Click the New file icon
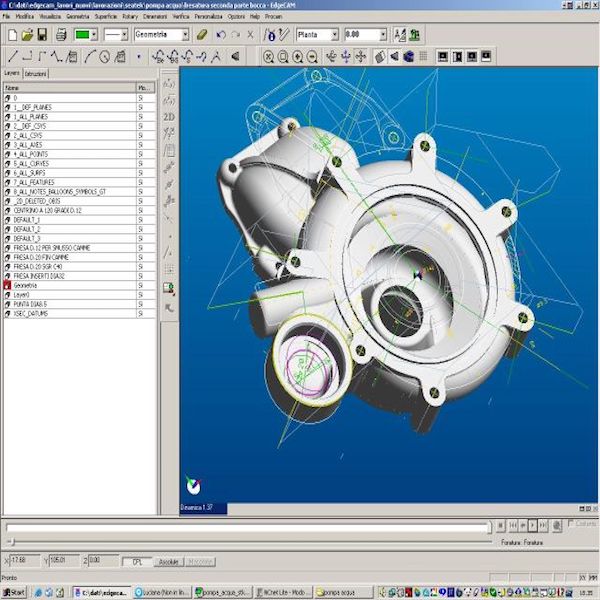The width and height of the screenshot is (600, 600). click(12, 35)
